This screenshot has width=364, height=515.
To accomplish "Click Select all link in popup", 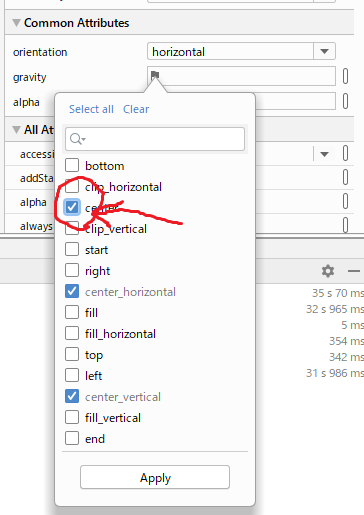I will [91, 109].
